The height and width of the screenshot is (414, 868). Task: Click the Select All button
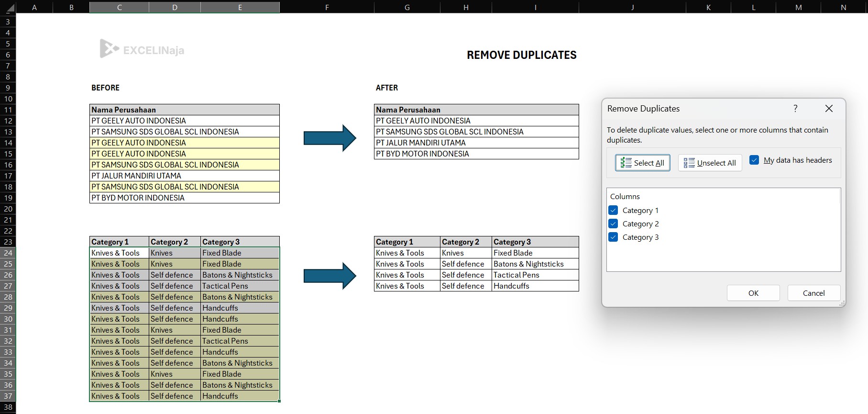[x=642, y=163]
